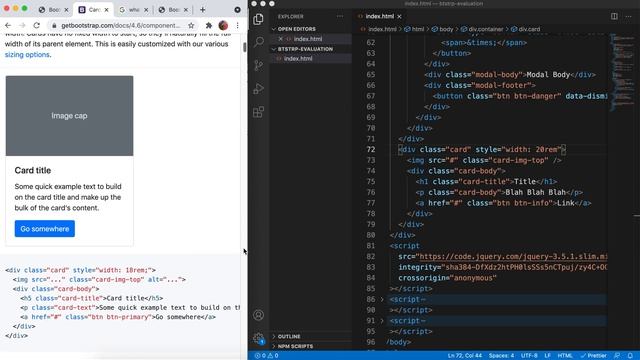Screen dimensions: 640x360
Task: Open the body breadcrumb dropdown
Action: click(x=442, y=29)
